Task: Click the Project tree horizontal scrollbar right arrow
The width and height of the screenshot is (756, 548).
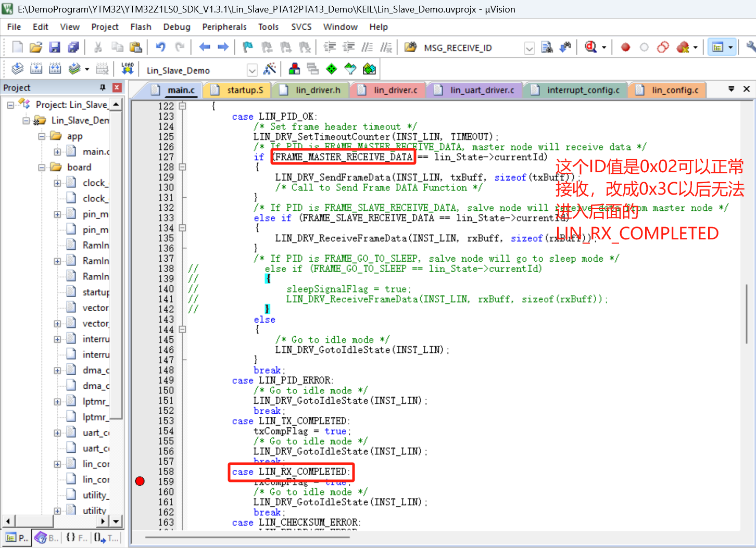Action: click(x=103, y=520)
